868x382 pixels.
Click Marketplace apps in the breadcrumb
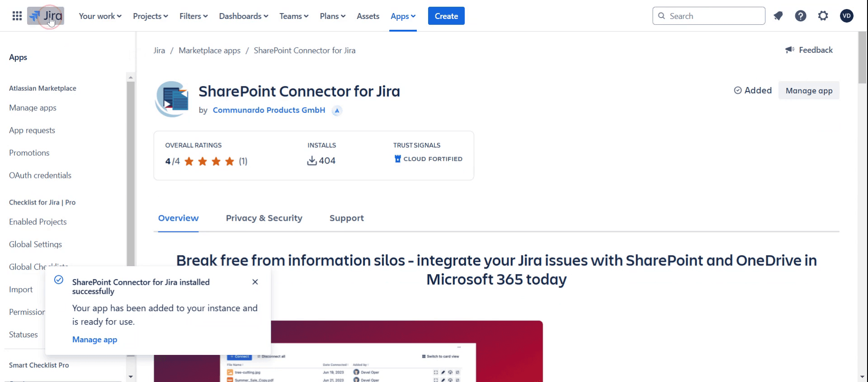(209, 51)
